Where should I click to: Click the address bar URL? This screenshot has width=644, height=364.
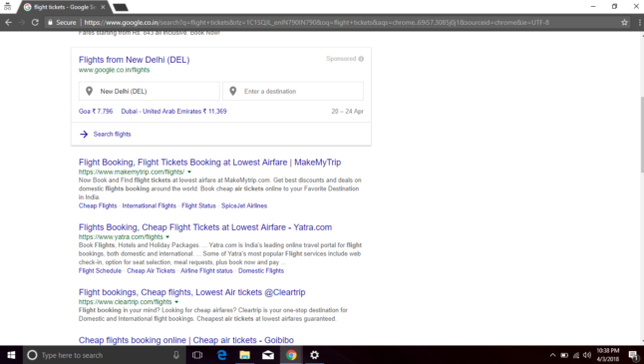(316, 23)
